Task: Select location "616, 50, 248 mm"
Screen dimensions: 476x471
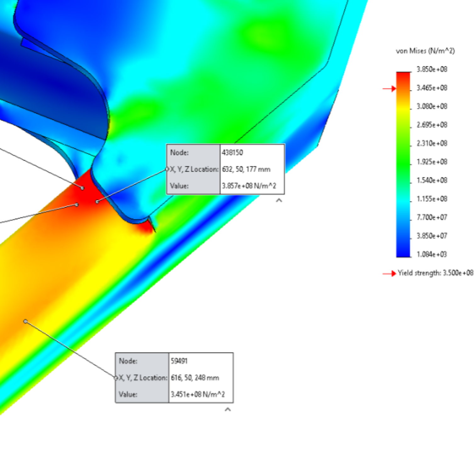Action: tap(195, 378)
